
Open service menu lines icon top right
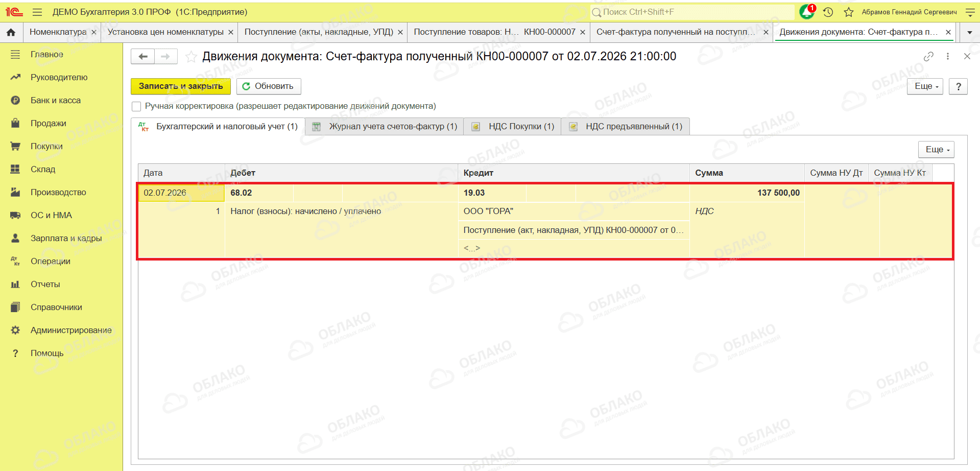click(970, 12)
